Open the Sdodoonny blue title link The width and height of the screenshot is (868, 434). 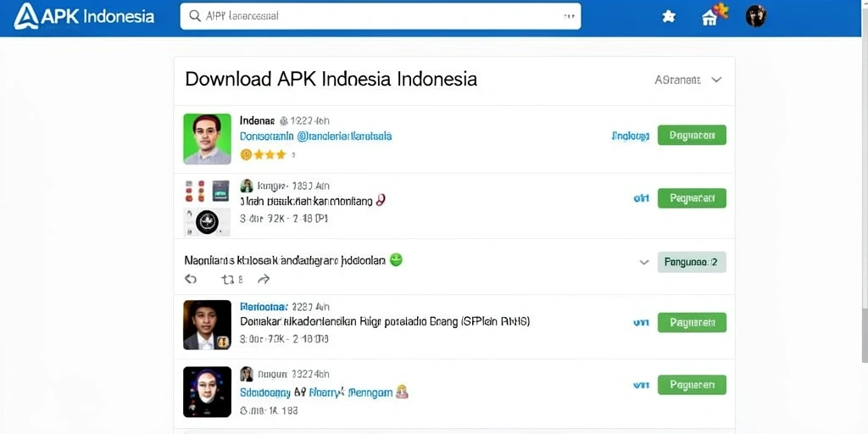click(x=316, y=393)
